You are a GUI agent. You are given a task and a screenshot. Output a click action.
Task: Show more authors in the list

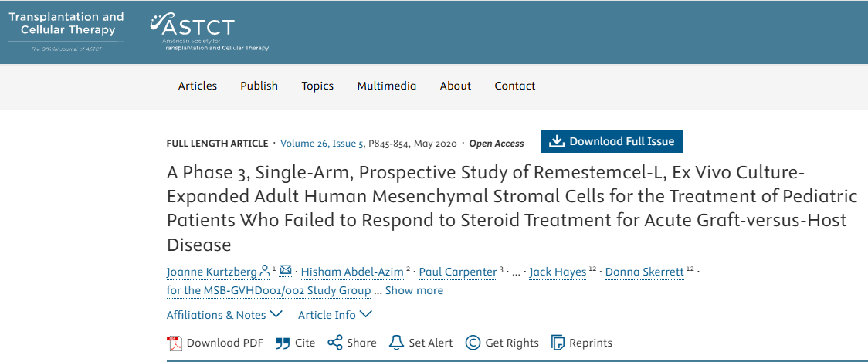tap(414, 291)
